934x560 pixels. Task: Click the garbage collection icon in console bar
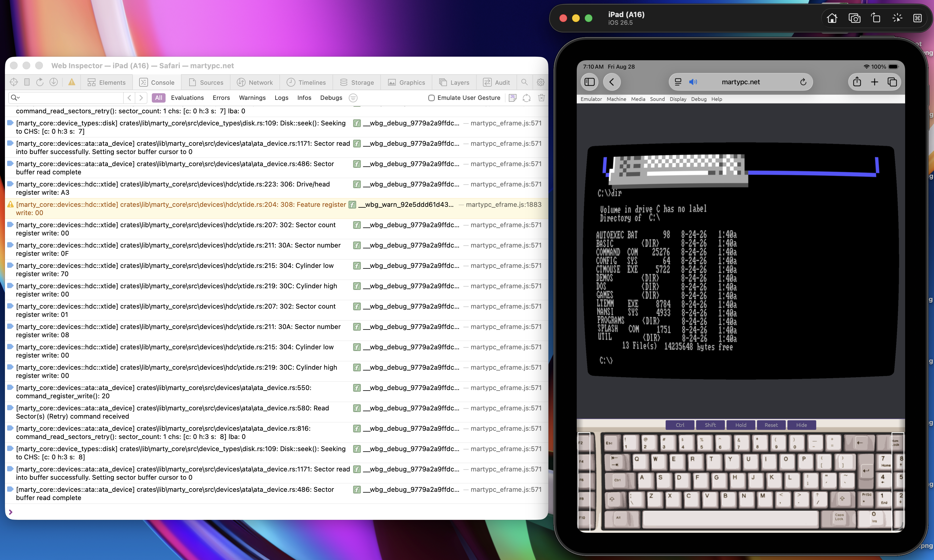[x=527, y=98]
